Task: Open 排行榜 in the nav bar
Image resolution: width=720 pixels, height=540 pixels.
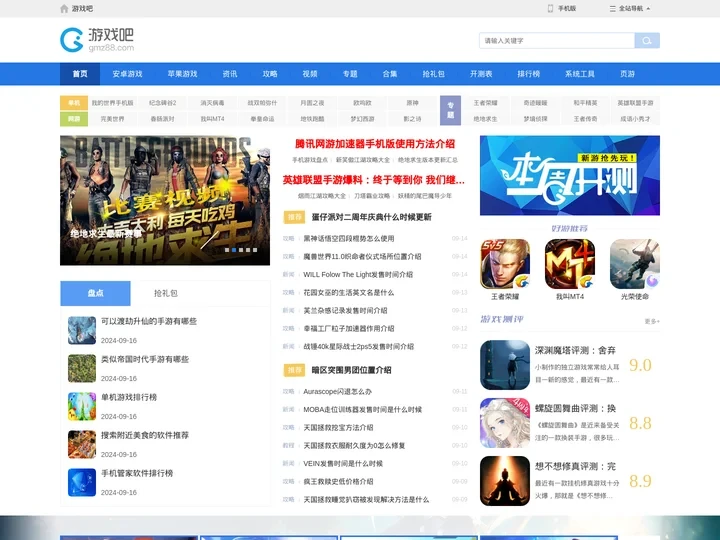Action: coord(529,73)
